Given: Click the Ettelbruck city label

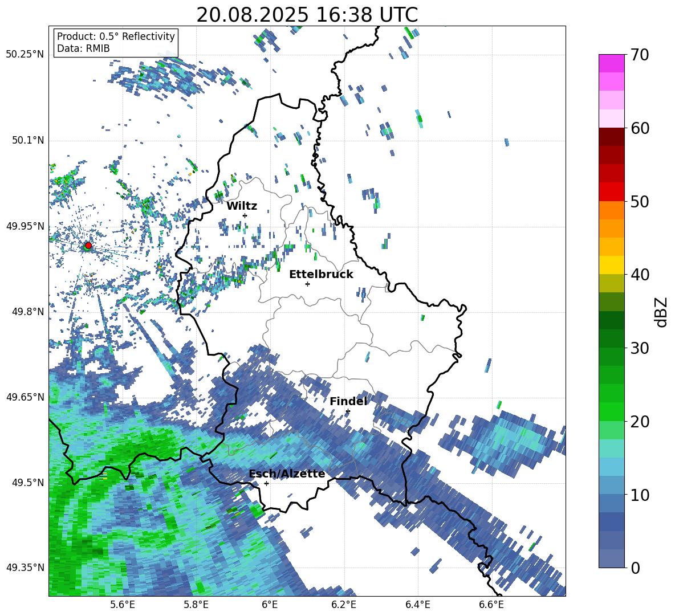Looking at the screenshot, I should (321, 275).
